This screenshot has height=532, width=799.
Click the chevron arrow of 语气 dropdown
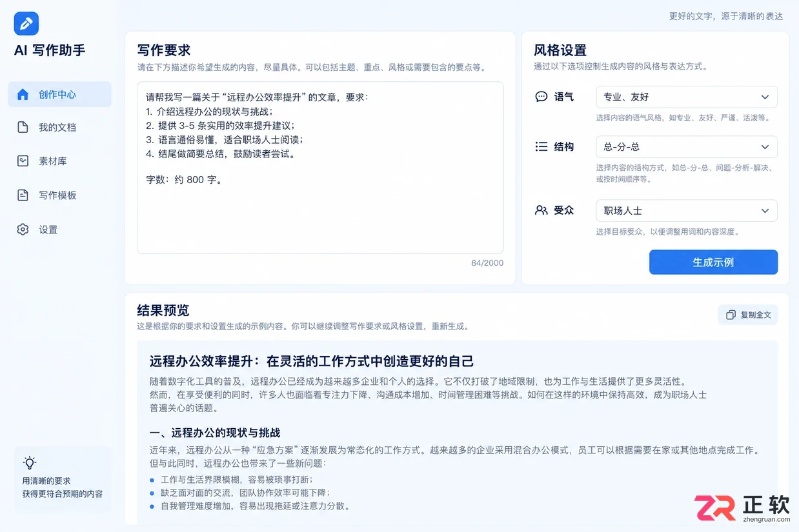point(765,97)
